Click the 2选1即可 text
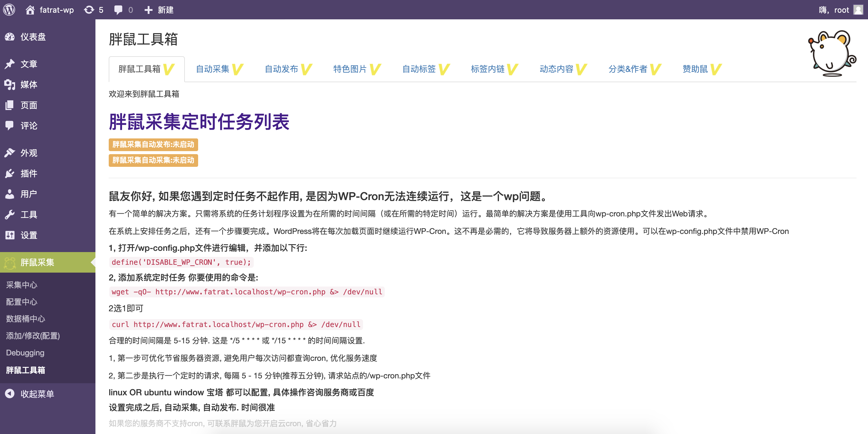Screen dimensions: 868x434 tap(126, 308)
